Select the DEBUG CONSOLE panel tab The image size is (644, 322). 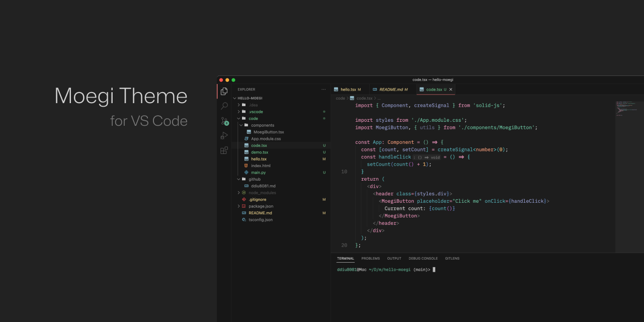pyautogui.click(x=423, y=259)
